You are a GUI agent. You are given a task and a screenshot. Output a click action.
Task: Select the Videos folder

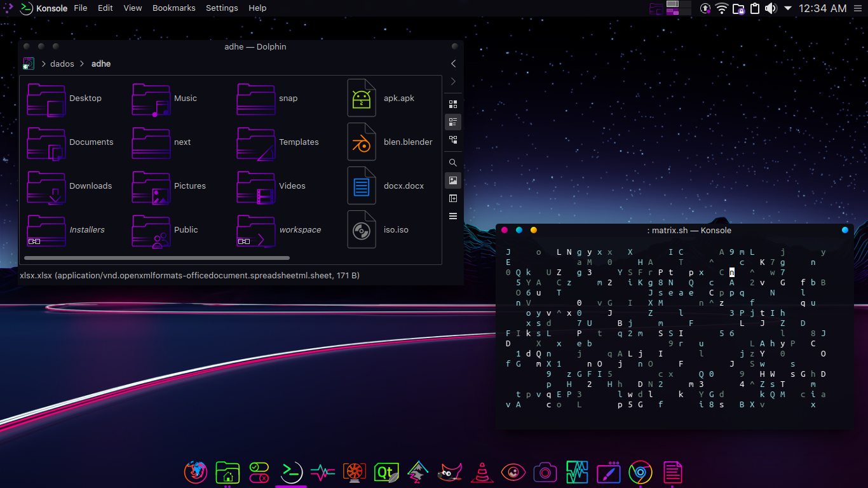(x=271, y=186)
